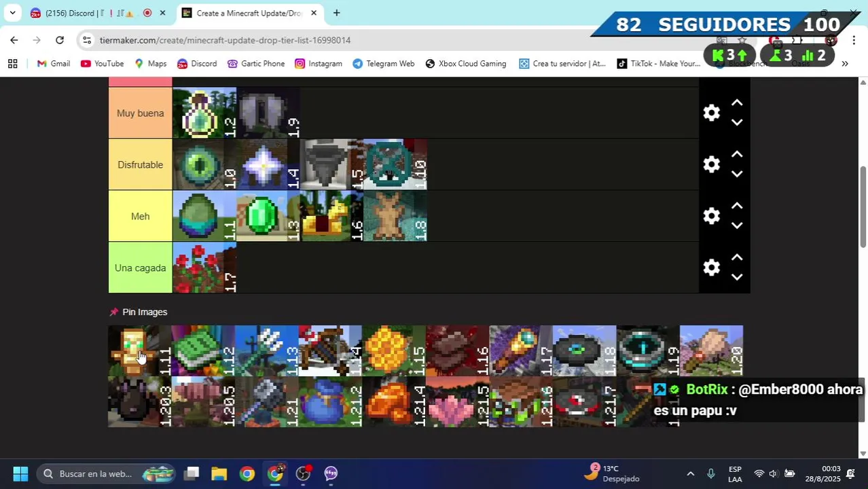
Task: Move the Muy buena tier down
Action: pyautogui.click(x=737, y=122)
